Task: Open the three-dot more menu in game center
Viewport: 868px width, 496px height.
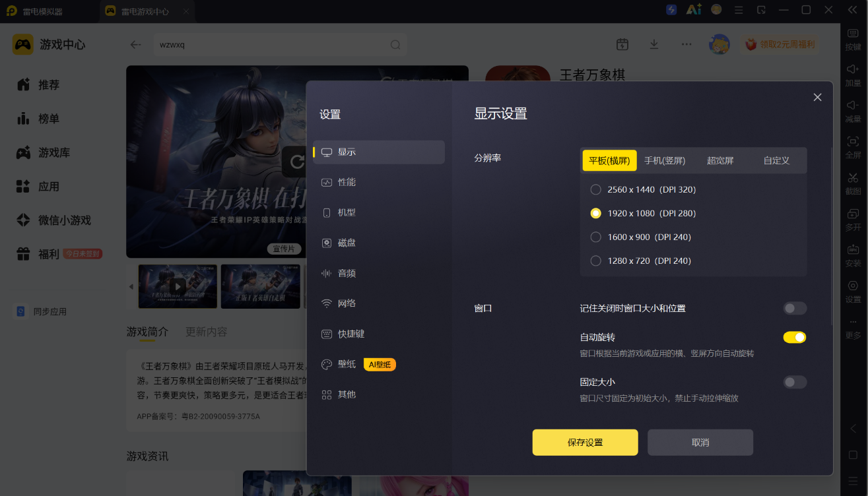Action: coord(686,44)
